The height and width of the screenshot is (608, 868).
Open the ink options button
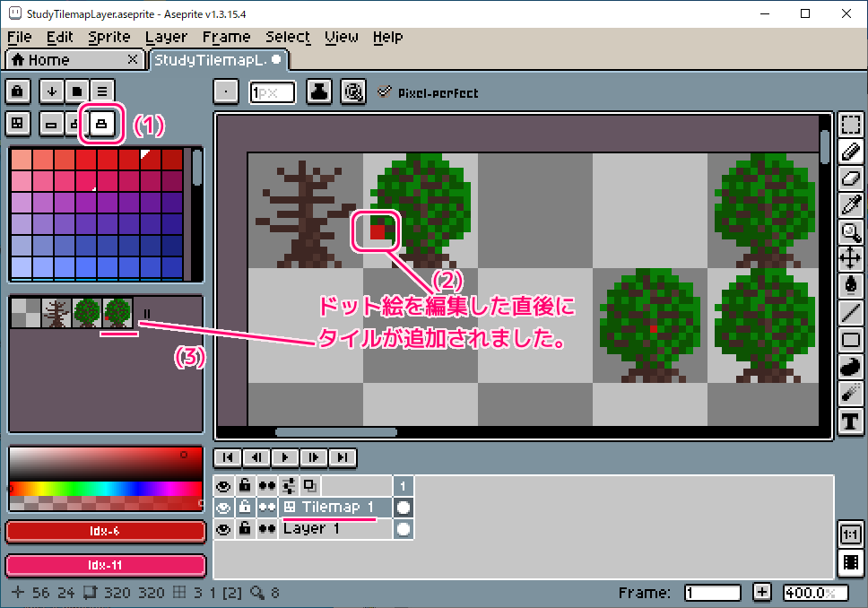coord(319,91)
